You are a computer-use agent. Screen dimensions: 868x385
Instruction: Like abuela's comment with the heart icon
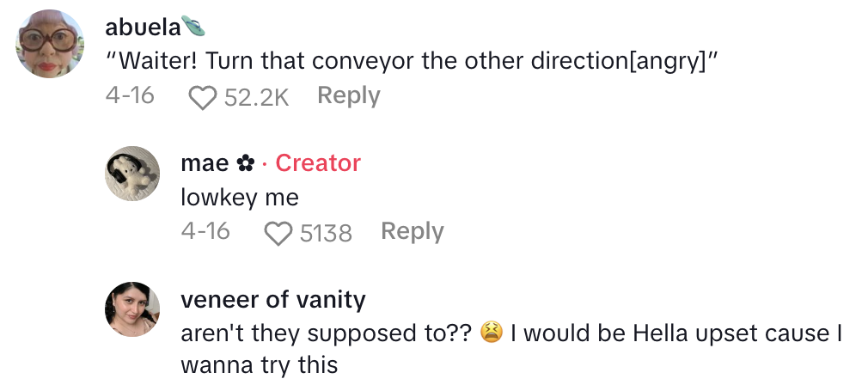coord(203,96)
